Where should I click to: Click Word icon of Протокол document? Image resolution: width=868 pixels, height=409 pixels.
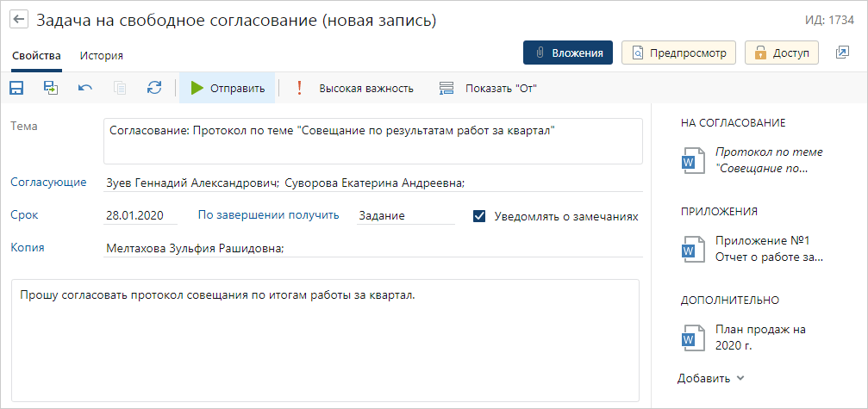click(693, 161)
